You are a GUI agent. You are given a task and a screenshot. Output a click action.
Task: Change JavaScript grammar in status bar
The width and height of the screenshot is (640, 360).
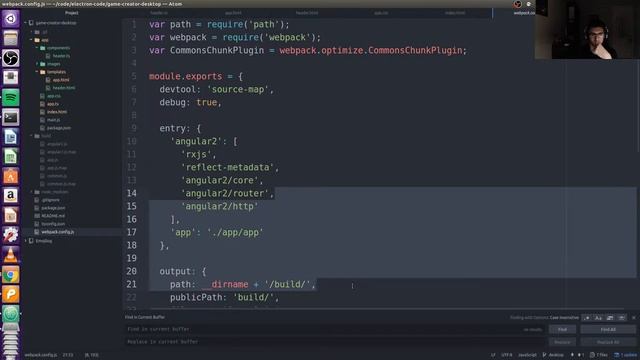tap(527, 355)
